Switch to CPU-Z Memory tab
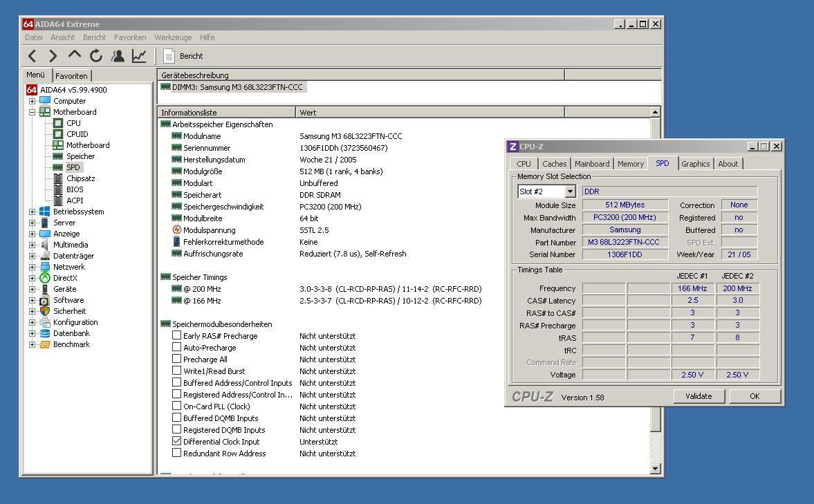 point(631,164)
